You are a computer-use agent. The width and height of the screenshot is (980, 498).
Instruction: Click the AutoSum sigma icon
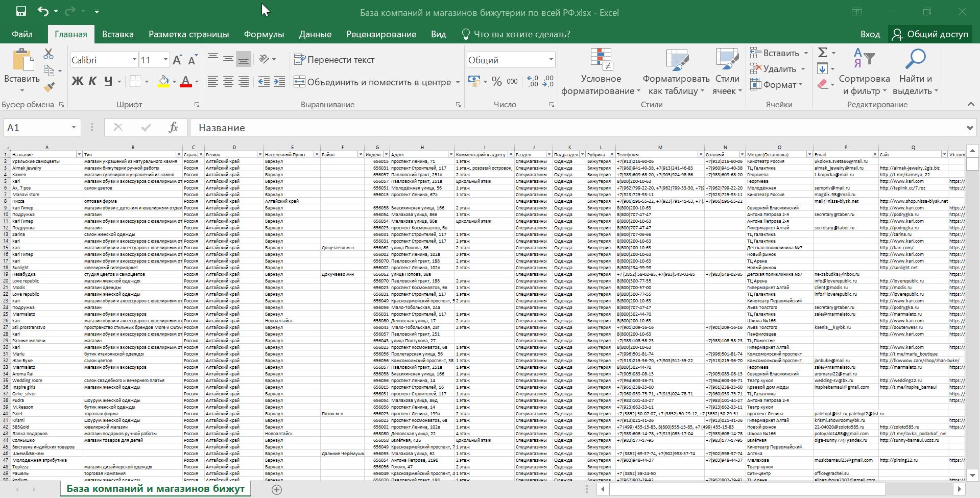pyautogui.click(x=822, y=53)
